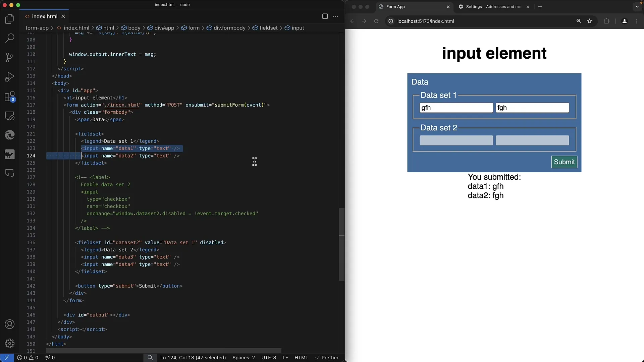Viewport: 644px width, 362px height.
Task: Click the back navigation arrow in browser
Action: tap(352, 21)
